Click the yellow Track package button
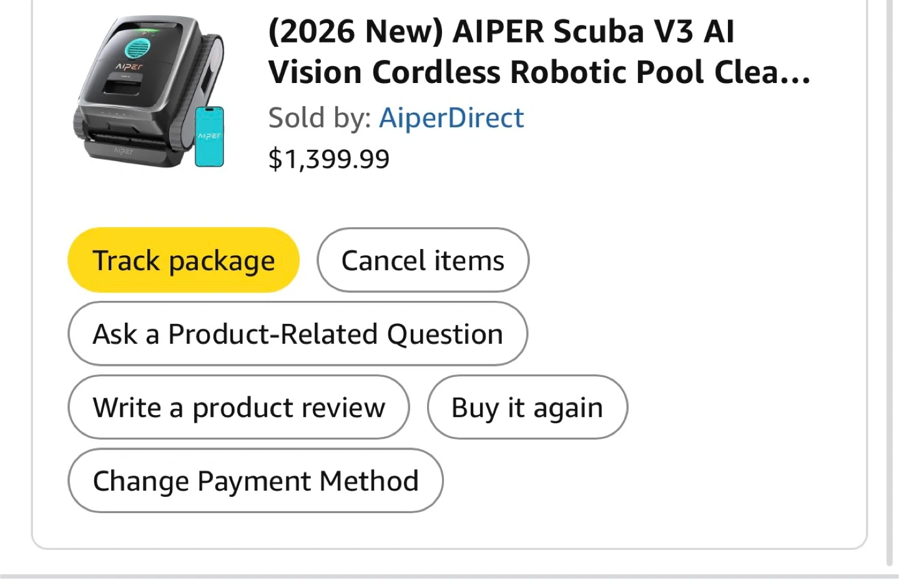The image size is (899, 588). pyautogui.click(x=183, y=260)
